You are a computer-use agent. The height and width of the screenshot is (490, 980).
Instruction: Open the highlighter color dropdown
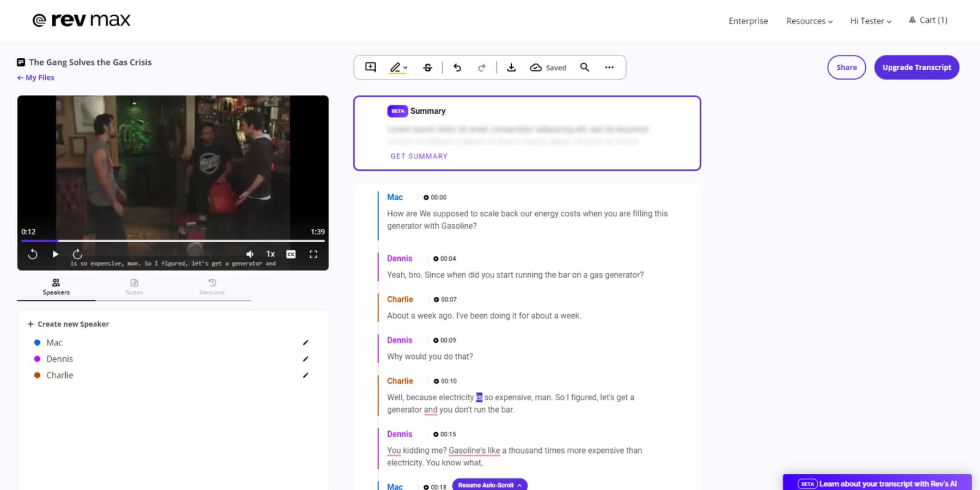pos(405,67)
